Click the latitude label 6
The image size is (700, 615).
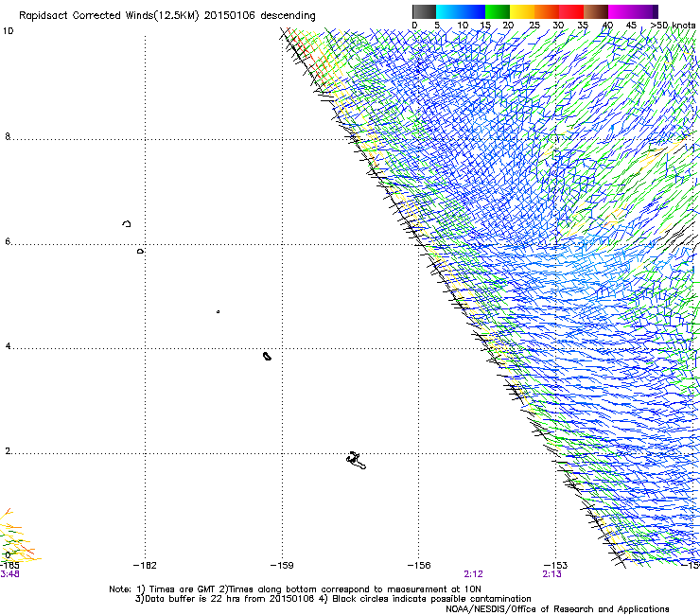[x=8, y=241]
